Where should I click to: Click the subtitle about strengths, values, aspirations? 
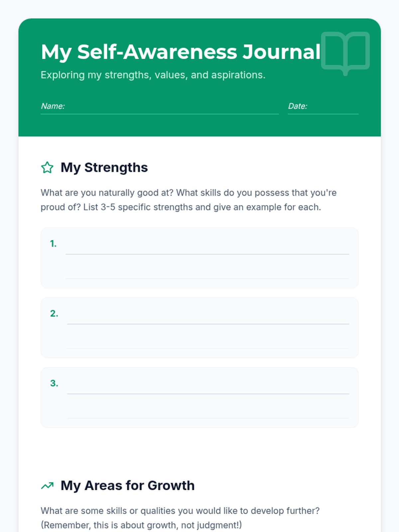pyautogui.click(x=153, y=75)
